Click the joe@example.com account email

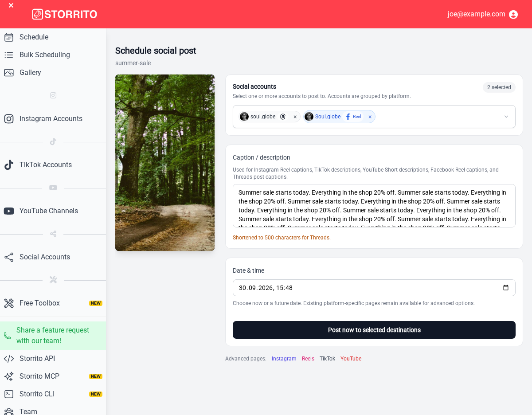tap(477, 14)
